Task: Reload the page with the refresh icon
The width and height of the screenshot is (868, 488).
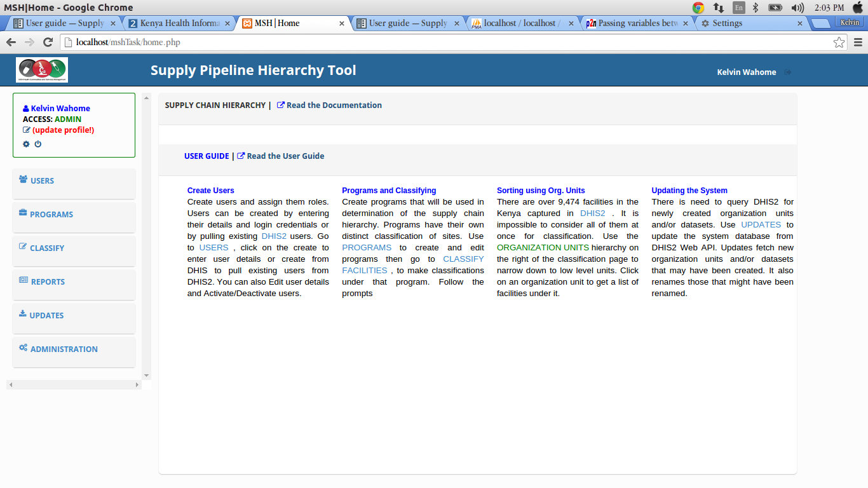Action: coord(48,43)
